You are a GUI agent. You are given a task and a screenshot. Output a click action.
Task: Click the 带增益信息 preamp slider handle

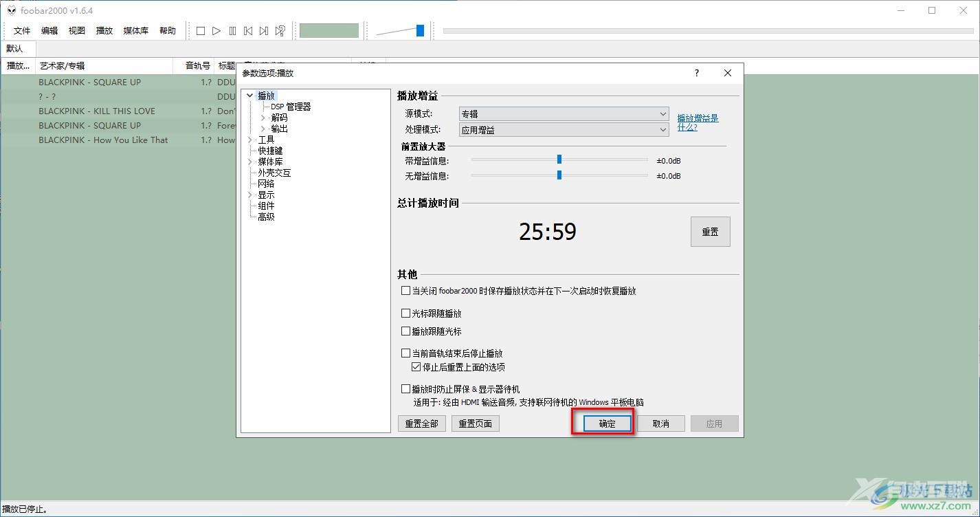pyautogui.click(x=559, y=159)
